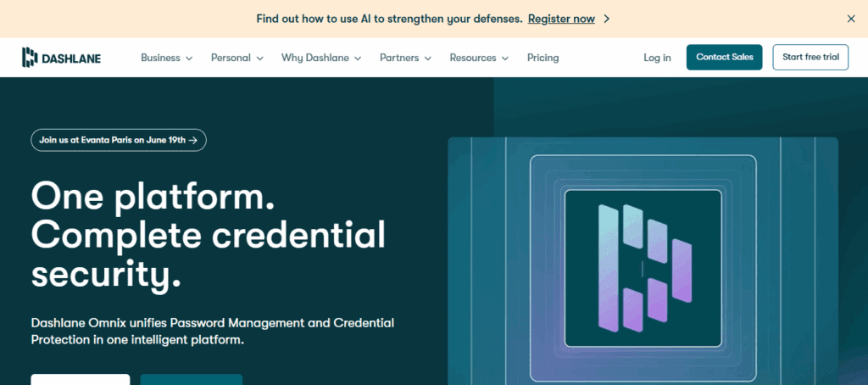The height and width of the screenshot is (385, 868).
Task: Click the Dashlane Omnix description paragraph
Action: 213,331
